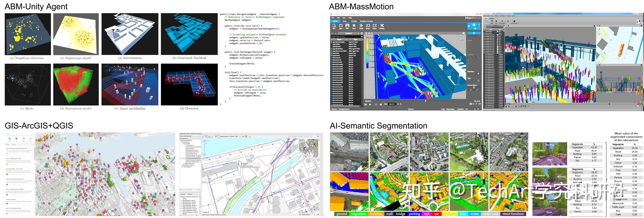Click the Export icon in MassMotion
The image size is (644, 218).
tap(375, 26)
